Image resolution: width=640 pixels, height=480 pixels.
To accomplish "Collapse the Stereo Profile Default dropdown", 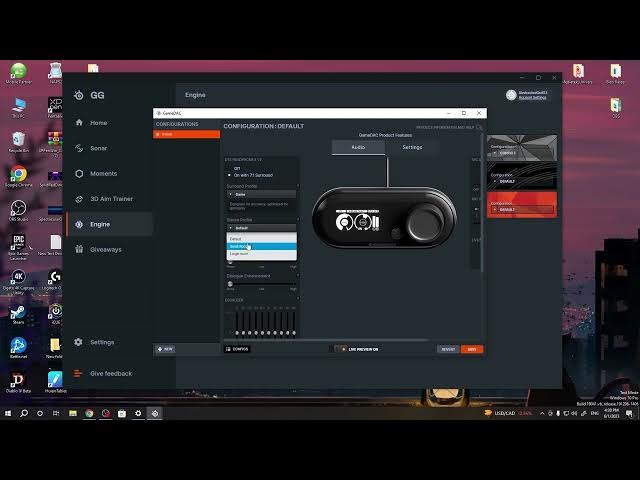I will (262, 228).
